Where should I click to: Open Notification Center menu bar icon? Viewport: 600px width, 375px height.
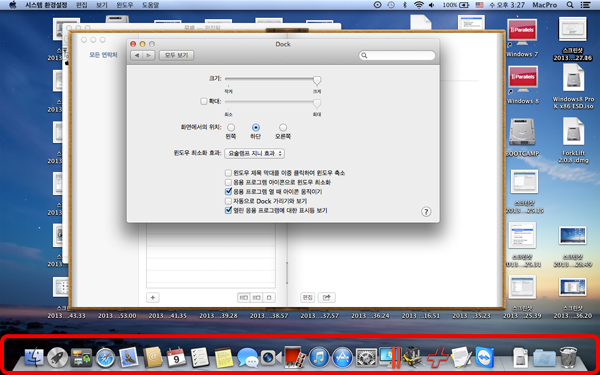coord(585,5)
